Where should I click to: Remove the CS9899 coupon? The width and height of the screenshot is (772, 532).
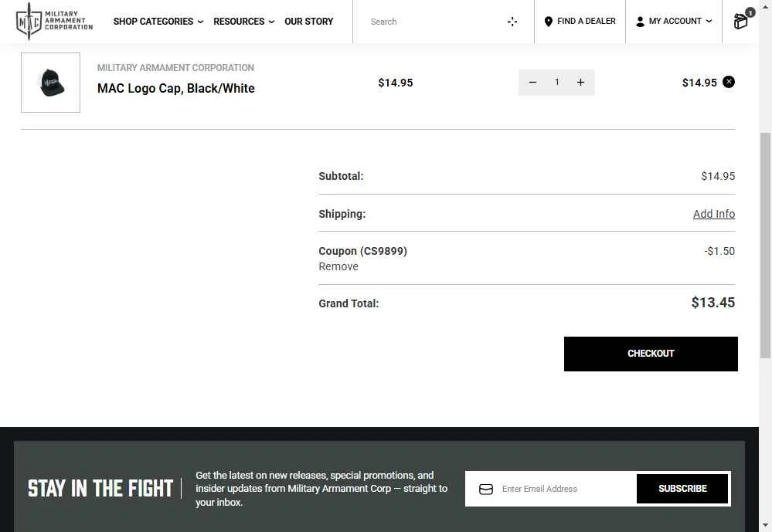click(x=338, y=266)
